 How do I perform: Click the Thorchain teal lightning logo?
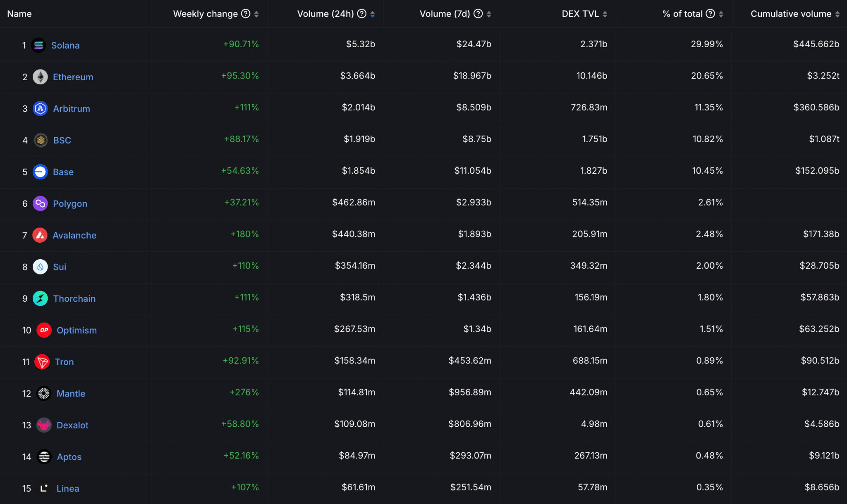coord(40,299)
